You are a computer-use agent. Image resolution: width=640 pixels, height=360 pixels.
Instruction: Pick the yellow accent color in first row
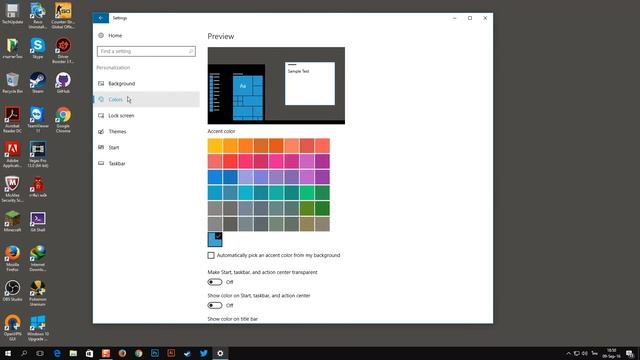point(215,146)
